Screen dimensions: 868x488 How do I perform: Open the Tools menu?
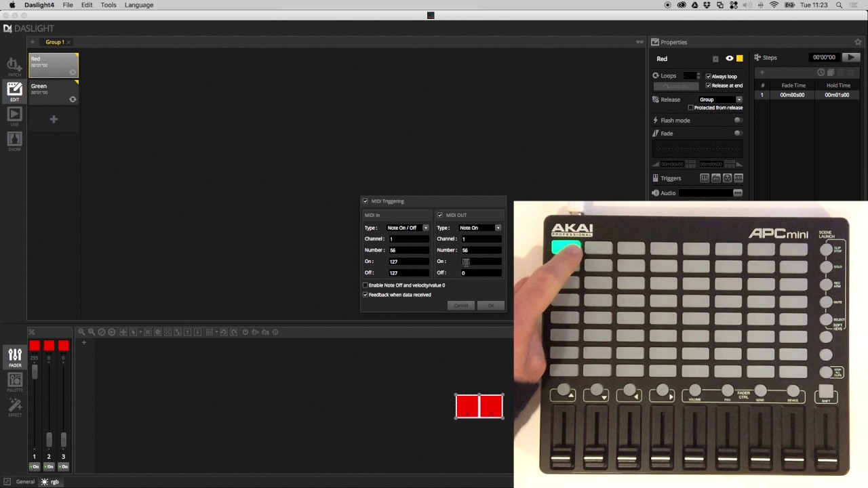pyautogui.click(x=108, y=5)
